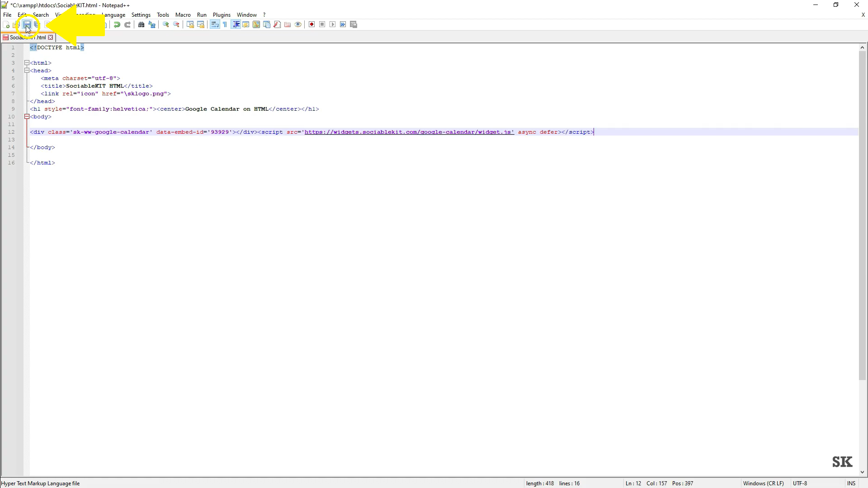This screenshot has width=868, height=488.
Task: Click the Open file toolbar icon
Action: coord(16,25)
